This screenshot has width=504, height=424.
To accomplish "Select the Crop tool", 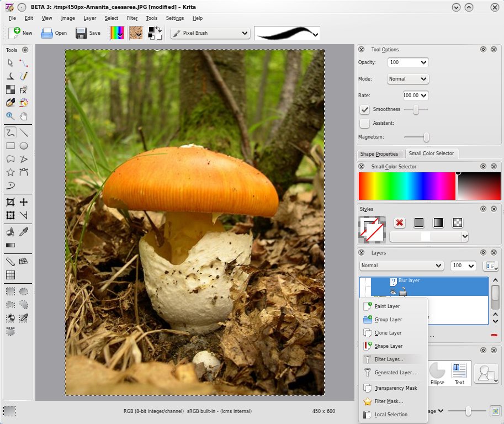I will click(10, 202).
